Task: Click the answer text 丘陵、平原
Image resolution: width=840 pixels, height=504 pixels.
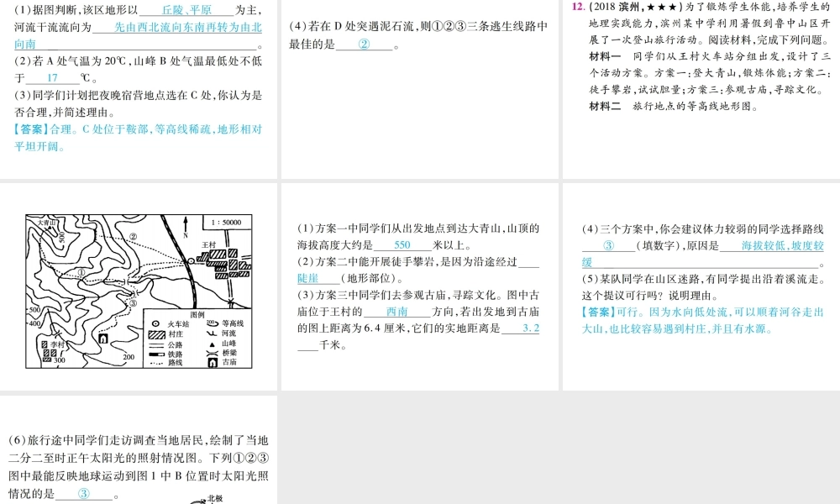Action: (186, 9)
